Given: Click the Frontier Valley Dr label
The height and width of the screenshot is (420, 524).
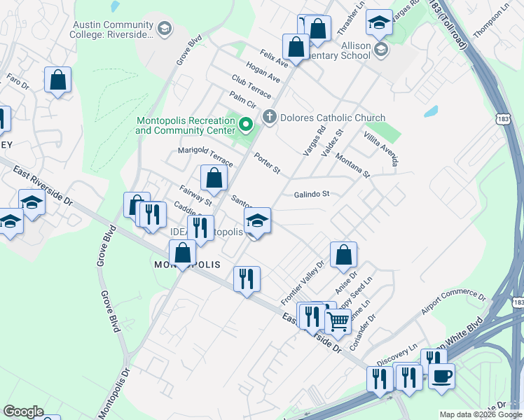Looking at the screenshot, I should coord(303,283).
